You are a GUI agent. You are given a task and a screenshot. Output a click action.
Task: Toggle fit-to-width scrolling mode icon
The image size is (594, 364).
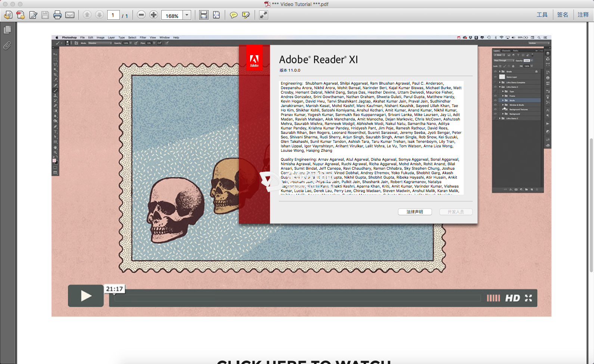[x=203, y=15]
